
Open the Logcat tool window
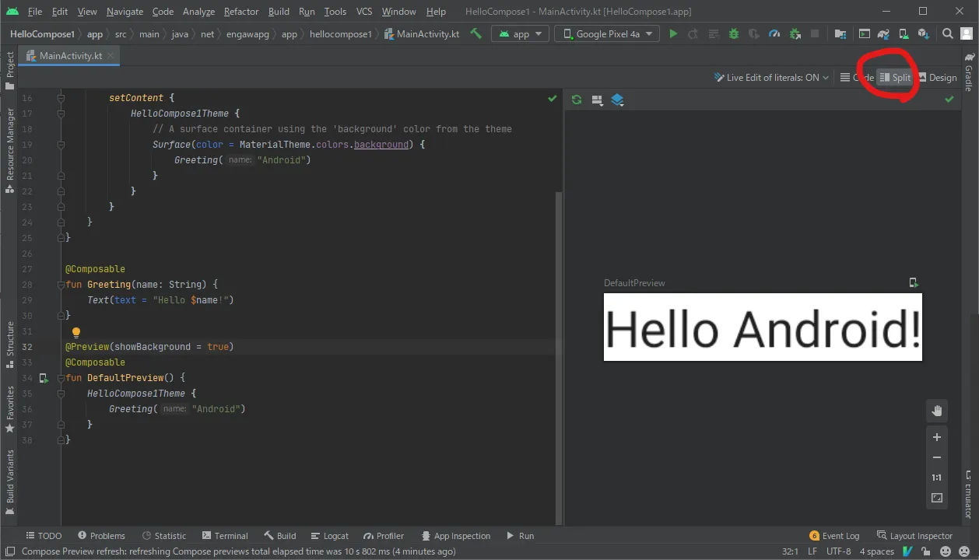tap(329, 536)
